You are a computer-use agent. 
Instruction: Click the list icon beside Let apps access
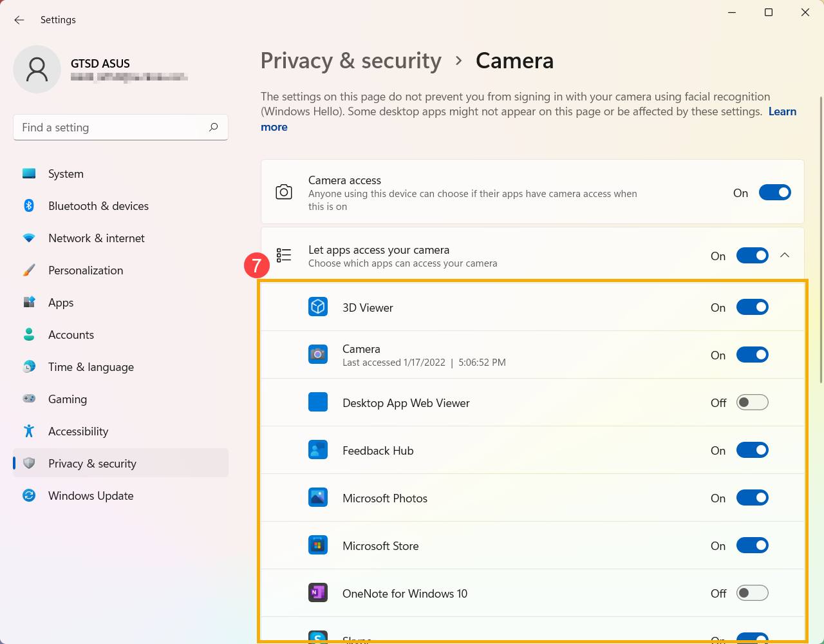tap(284, 256)
